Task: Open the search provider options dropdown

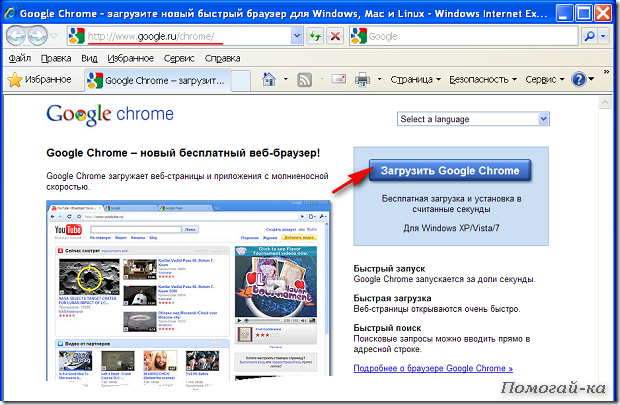Action: click(x=603, y=36)
